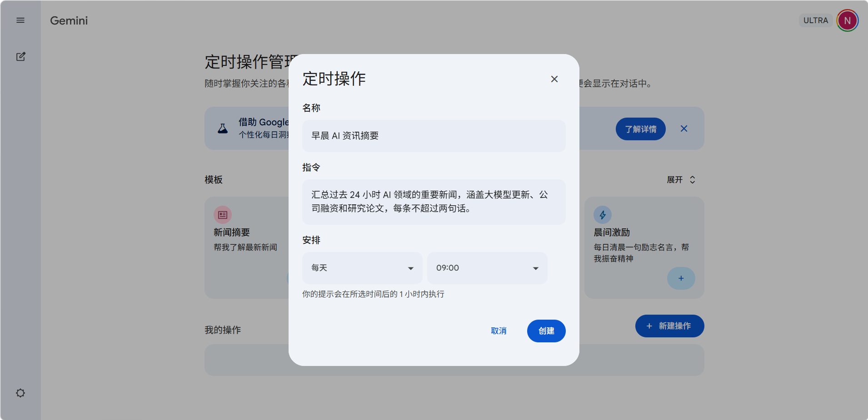
Task: Click the 我的操作 section heading
Action: 223,330
